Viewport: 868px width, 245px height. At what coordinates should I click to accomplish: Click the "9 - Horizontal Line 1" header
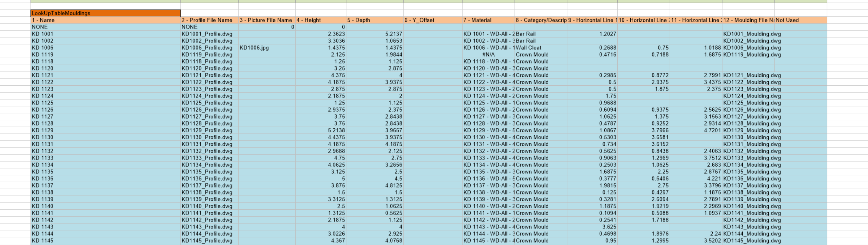click(592, 20)
